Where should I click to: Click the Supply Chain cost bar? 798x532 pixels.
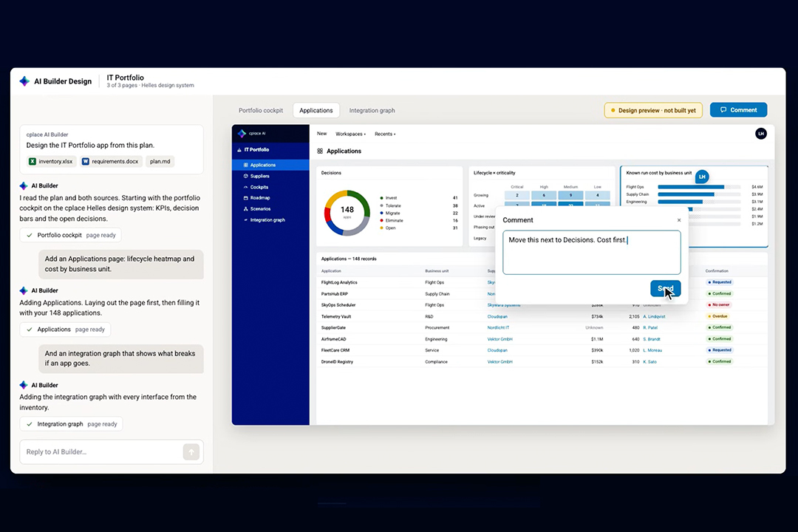[x=686, y=194]
